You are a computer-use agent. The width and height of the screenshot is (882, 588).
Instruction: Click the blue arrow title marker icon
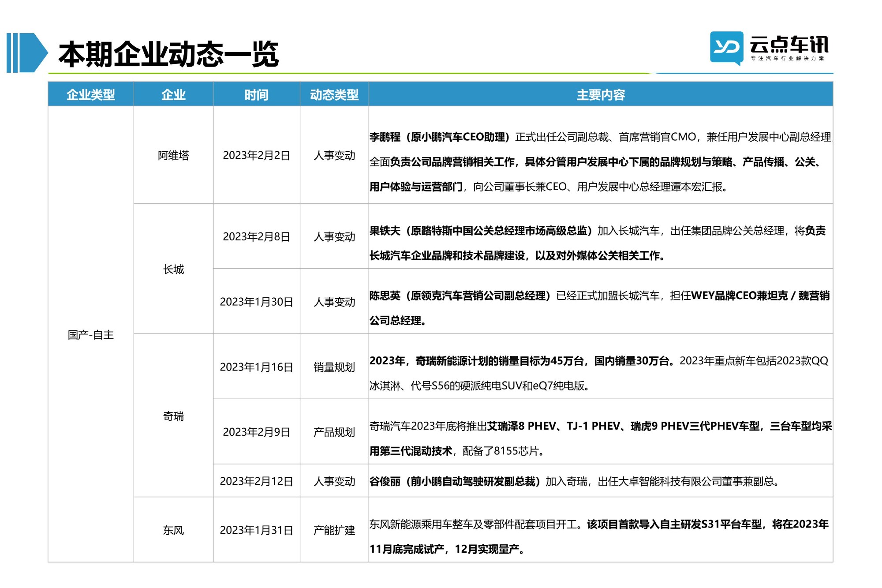(x=27, y=52)
